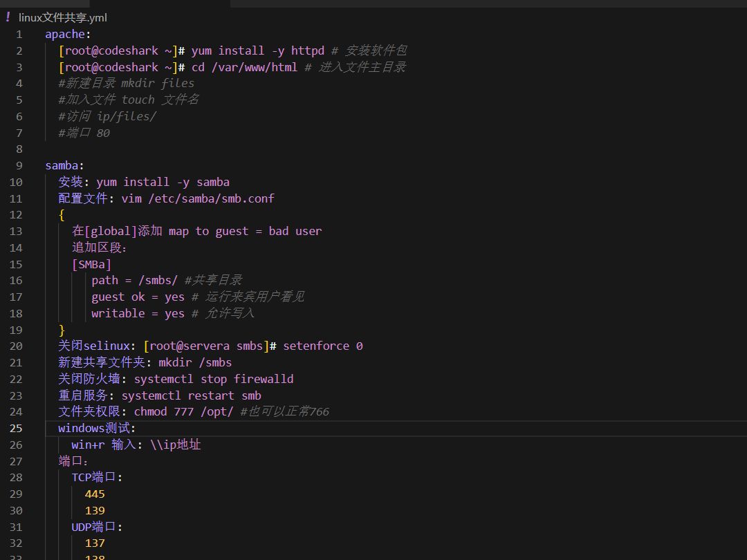The height and width of the screenshot is (560, 747).
Task: Click the warning icon beside the filename
Action: (x=8, y=17)
